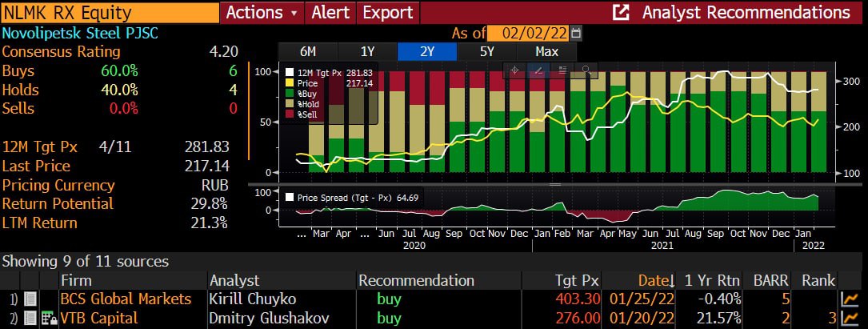Open report document icon for VTB Capital
Viewport: 868px width, 329px height.
30,318
